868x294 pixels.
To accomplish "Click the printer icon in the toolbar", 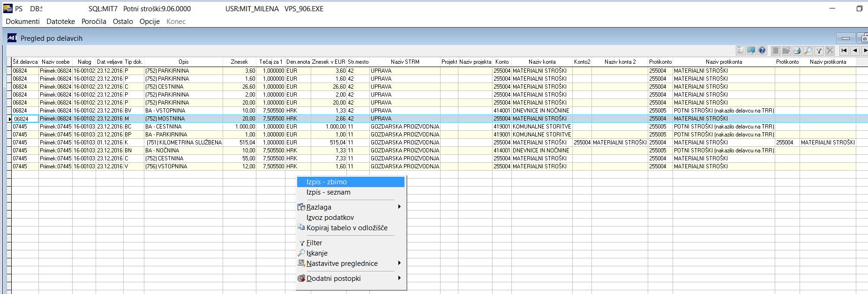I will (x=797, y=51).
